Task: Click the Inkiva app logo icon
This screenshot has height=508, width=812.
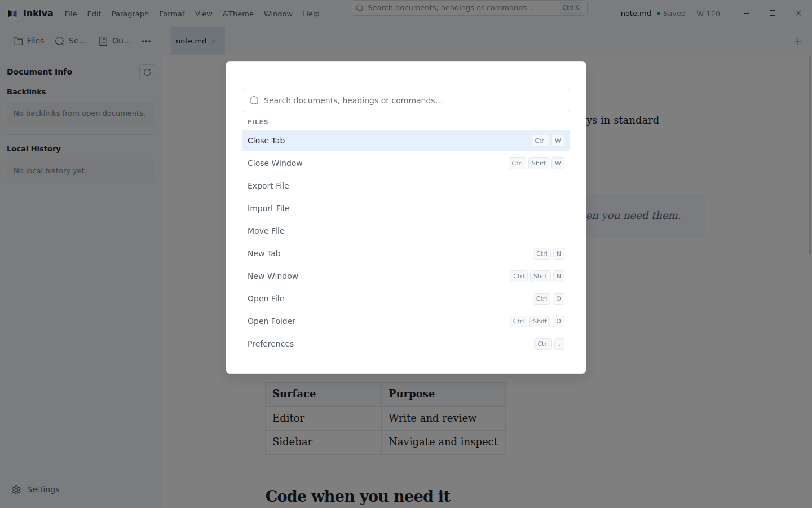Action: 12,14
